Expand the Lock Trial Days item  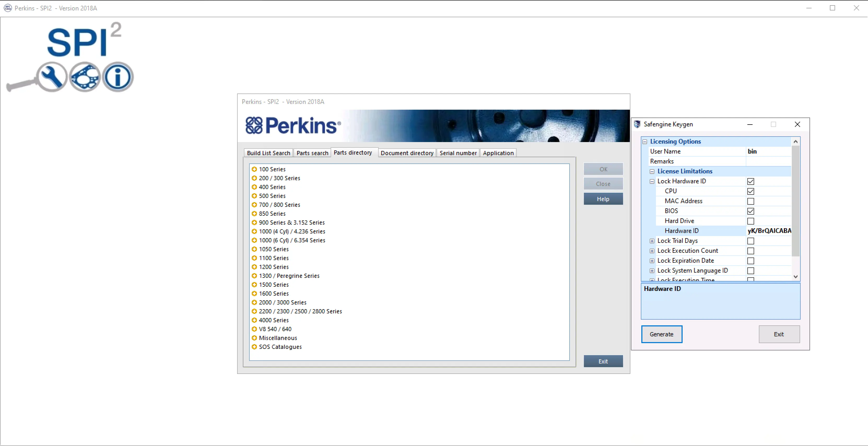click(x=652, y=241)
